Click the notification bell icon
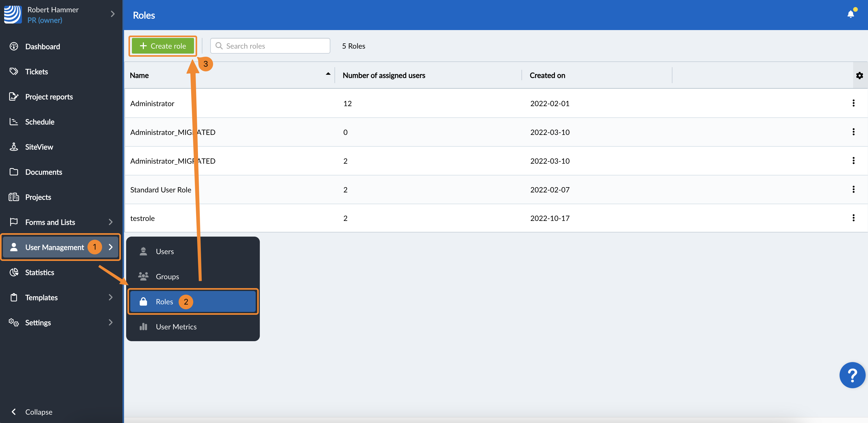This screenshot has width=868, height=423. coord(850,14)
